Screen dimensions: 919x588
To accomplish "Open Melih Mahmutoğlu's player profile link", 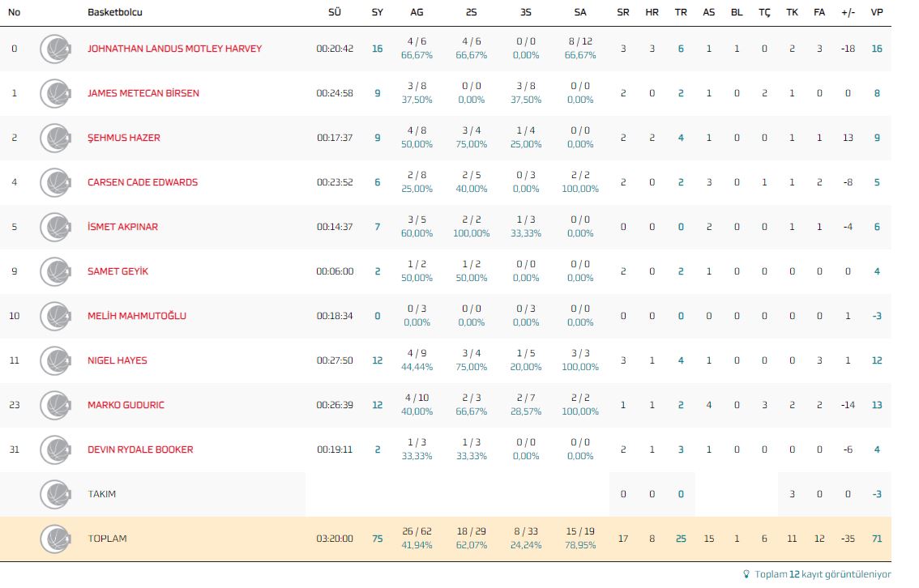I will [x=137, y=316].
